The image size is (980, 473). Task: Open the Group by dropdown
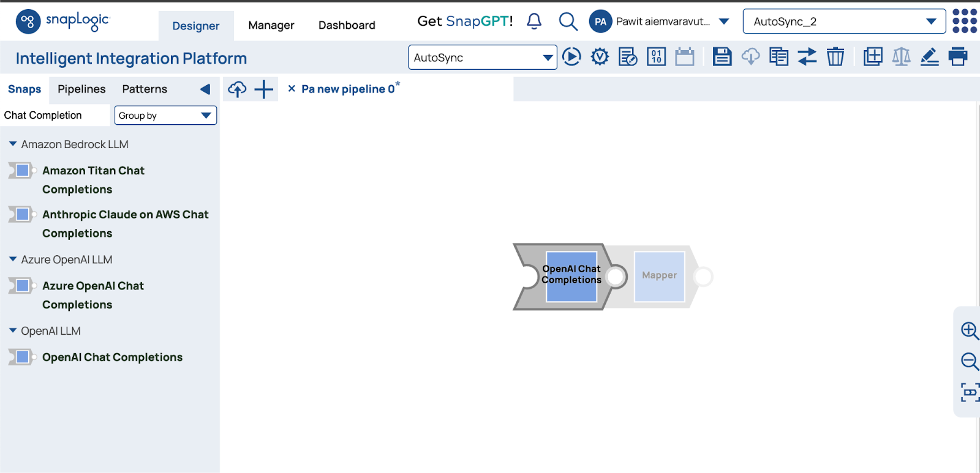(x=165, y=116)
